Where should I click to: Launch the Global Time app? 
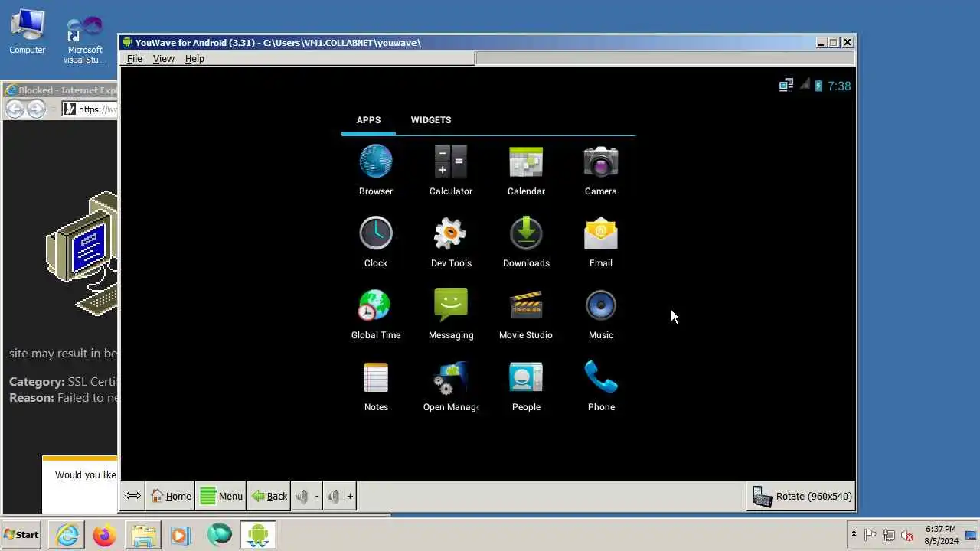(x=375, y=314)
